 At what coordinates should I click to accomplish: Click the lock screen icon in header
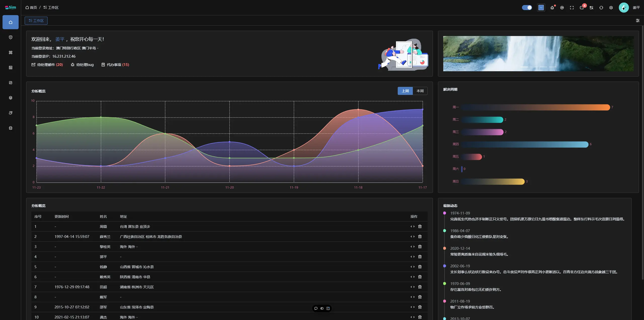[x=562, y=8]
